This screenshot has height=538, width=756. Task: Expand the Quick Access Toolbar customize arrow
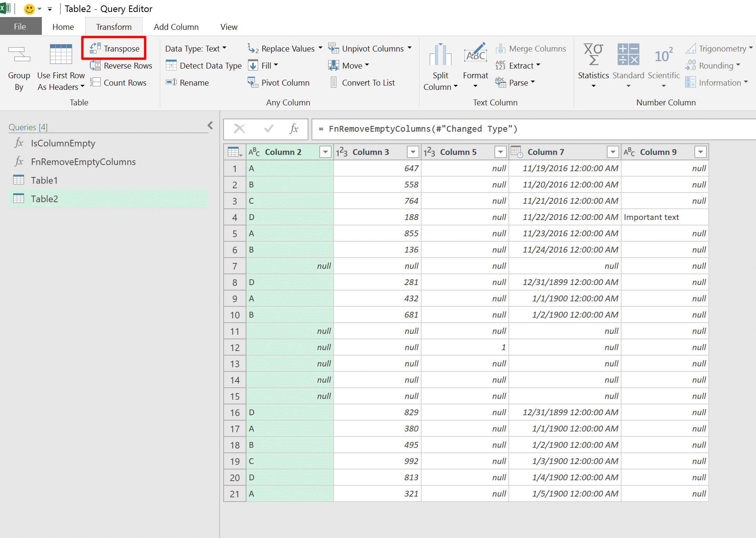50,9
